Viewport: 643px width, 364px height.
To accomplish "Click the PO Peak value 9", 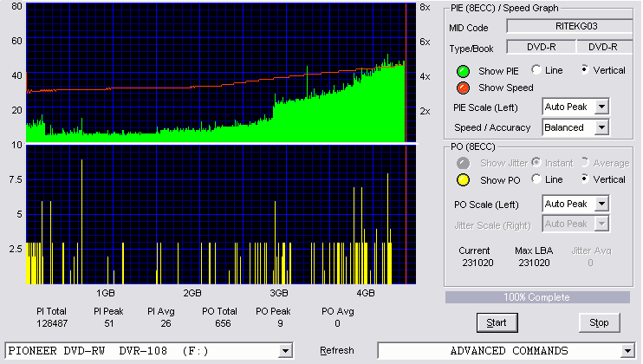I will click(280, 323).
